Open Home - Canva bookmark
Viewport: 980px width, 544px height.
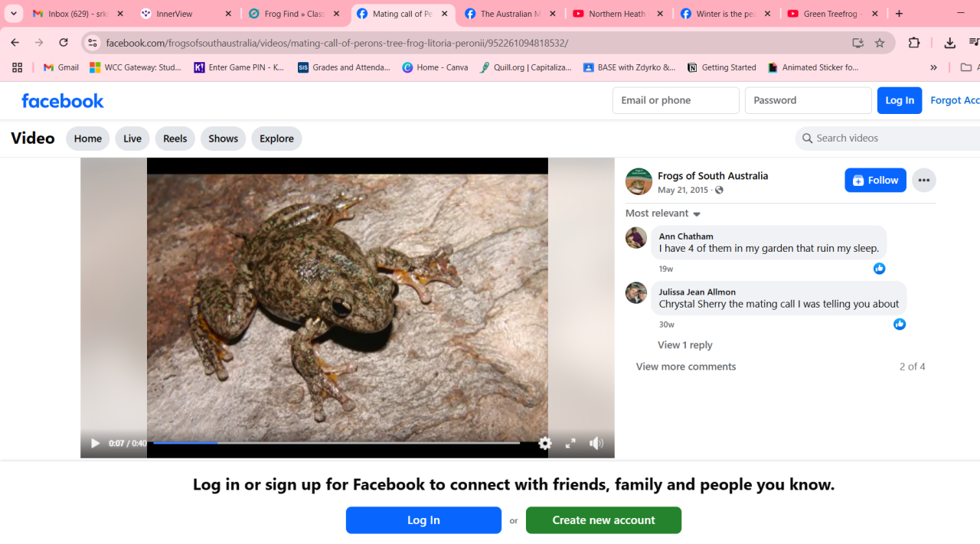click(435, 67)
